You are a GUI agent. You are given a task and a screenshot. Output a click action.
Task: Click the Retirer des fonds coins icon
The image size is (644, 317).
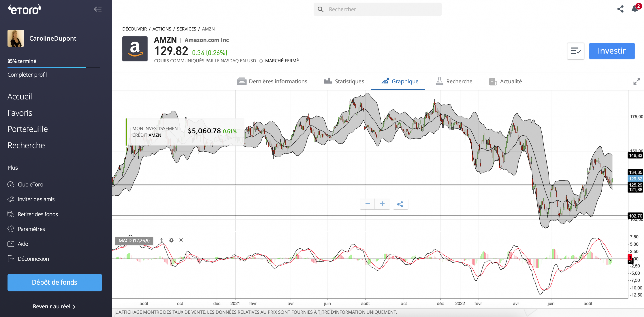click(11, 214)
